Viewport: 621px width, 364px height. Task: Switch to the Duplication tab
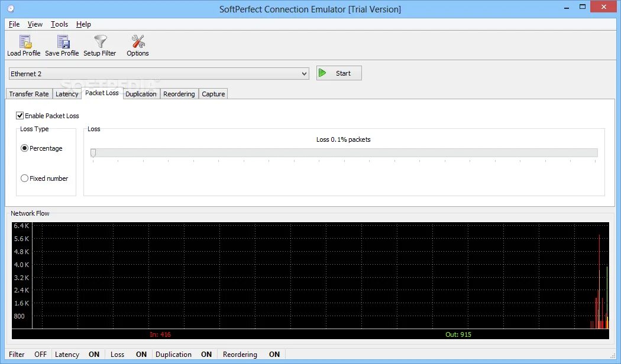pos(141,94)
